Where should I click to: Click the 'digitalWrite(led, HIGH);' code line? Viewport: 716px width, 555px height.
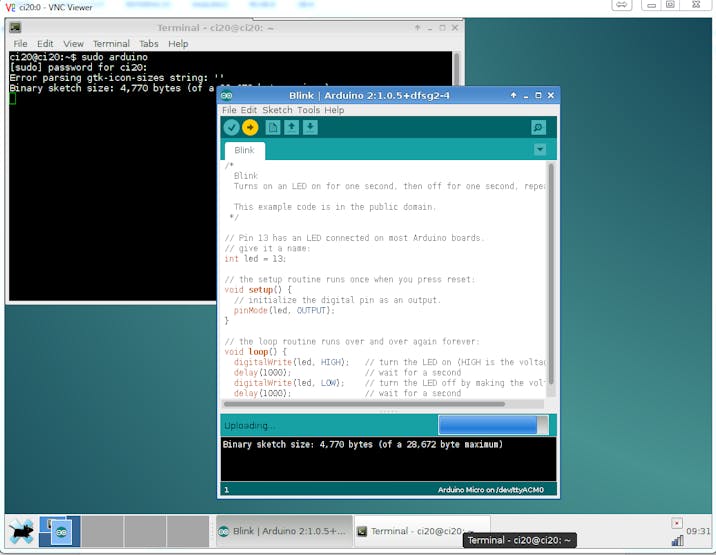click(291, 362)
